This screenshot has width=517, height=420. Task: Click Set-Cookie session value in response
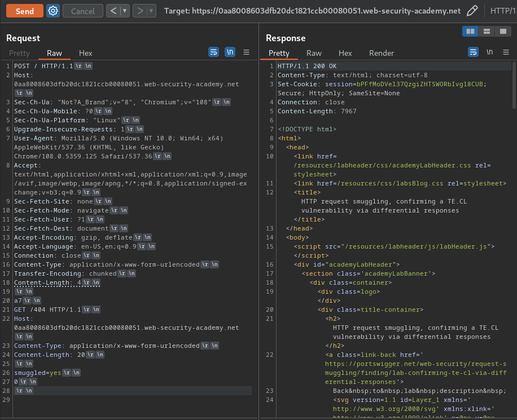click(420, 84)
